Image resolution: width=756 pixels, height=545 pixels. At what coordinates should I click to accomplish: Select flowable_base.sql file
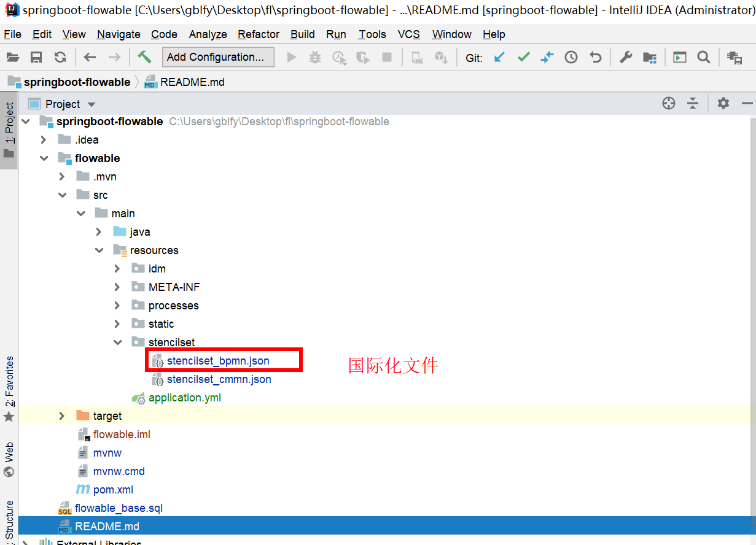[x=119, y=508]
